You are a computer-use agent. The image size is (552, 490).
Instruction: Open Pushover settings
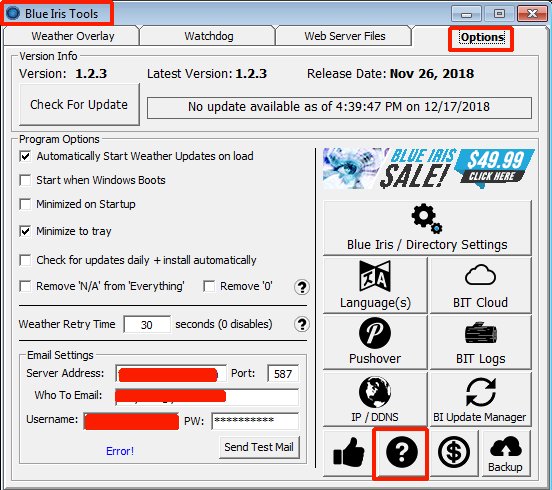click(375, 342)
